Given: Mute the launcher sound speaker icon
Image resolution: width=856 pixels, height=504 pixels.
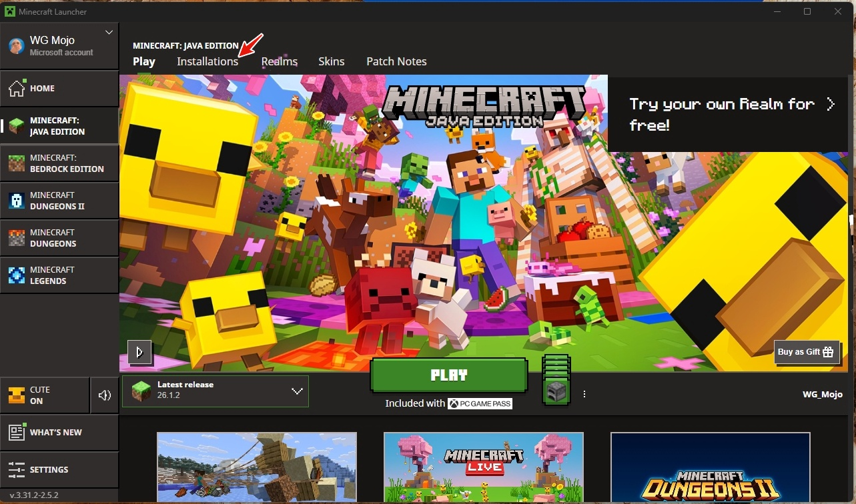Looking at the screenshot, I should tap(105, 395).
